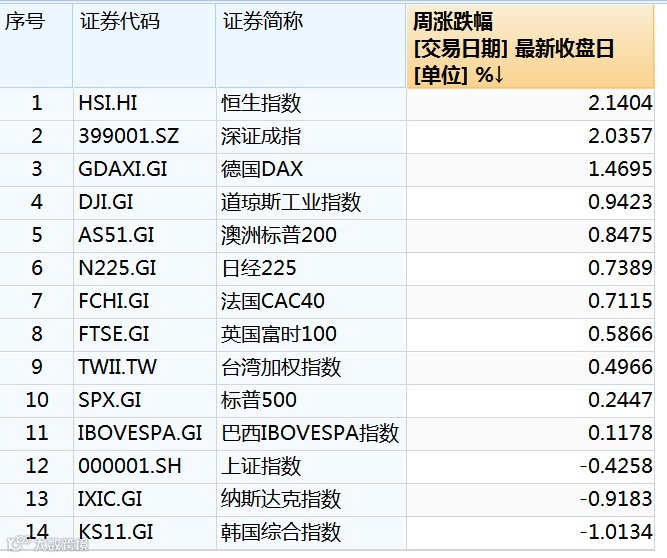The width and height of the screenshot is (667, 558).
Task: Sort by the 周涨跌幅 column header
Action: (x=530, y=46)
